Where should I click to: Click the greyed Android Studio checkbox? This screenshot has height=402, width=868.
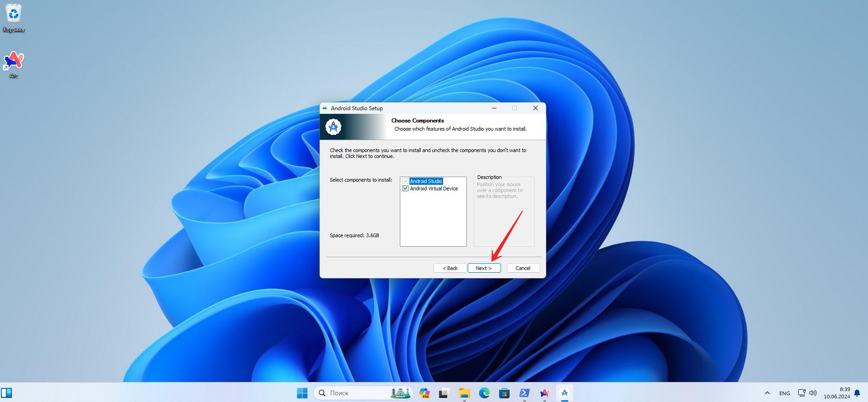coord(405,181)
